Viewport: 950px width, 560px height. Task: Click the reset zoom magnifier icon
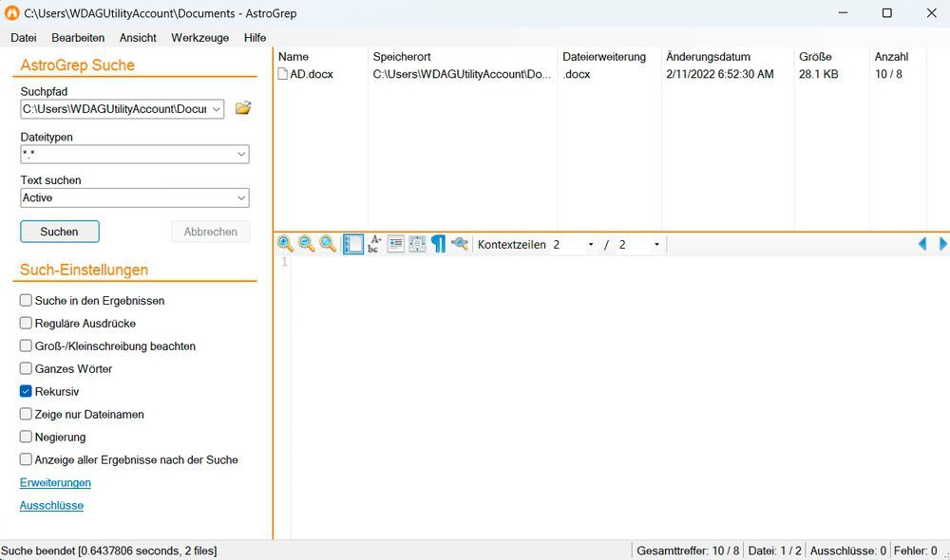click(x=328, y=244)
